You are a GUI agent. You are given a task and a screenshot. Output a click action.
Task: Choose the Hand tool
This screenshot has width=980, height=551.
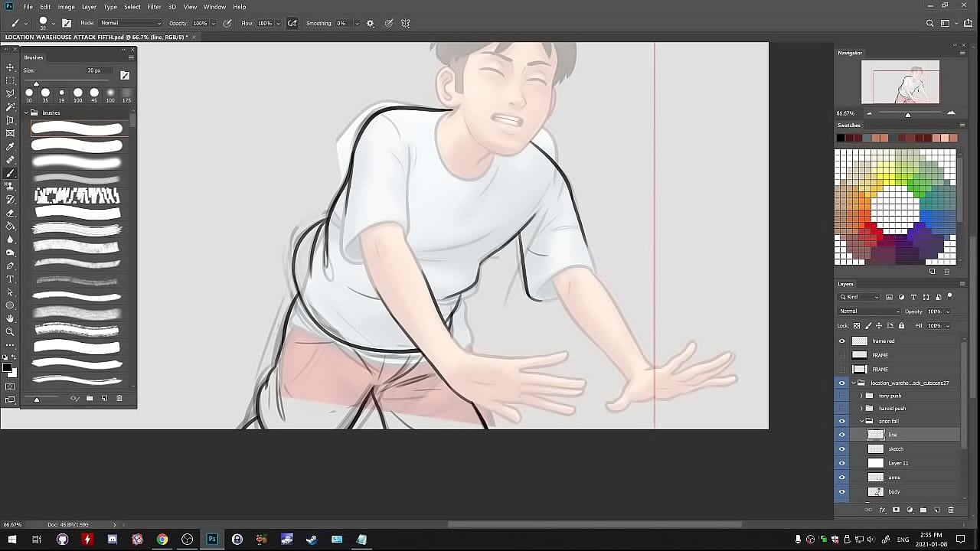click(10, 318)
